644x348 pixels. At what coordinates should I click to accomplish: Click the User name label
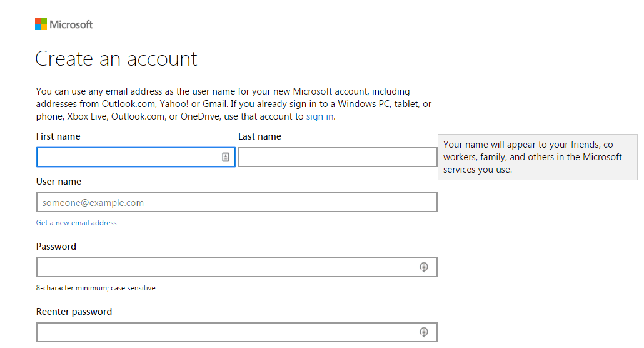click(x=59, y=182)
